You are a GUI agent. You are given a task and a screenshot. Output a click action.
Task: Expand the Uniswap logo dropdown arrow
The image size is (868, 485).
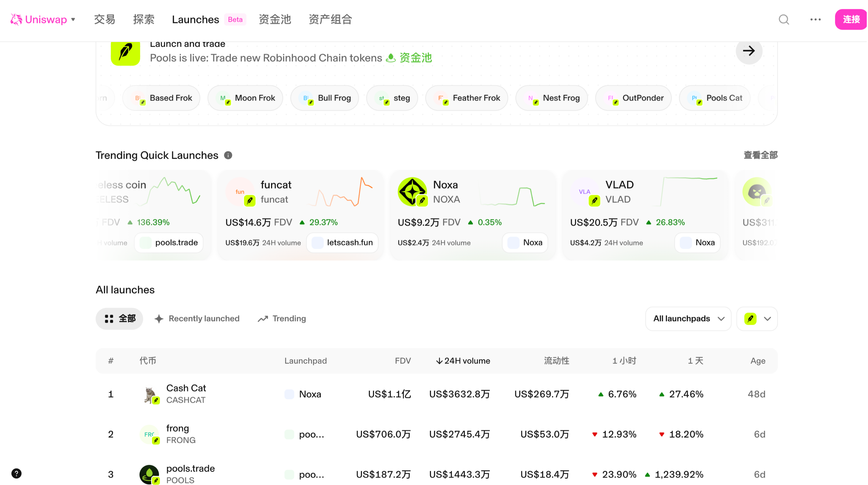coord(73,19)
